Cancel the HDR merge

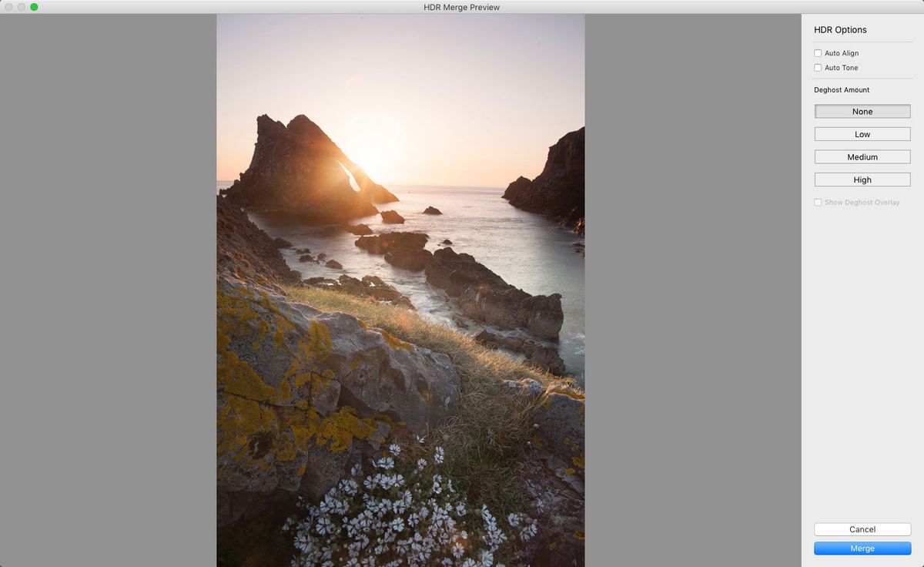(862, 529)
